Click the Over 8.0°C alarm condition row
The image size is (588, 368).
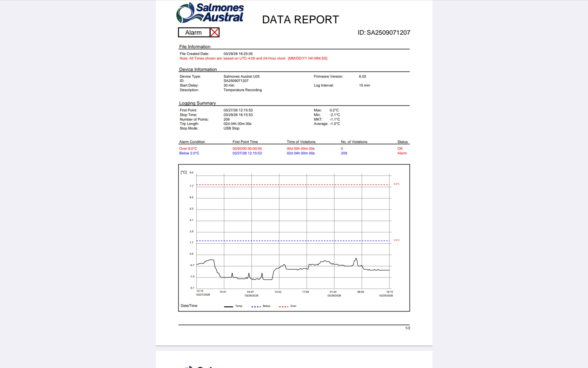[x=188, y=148]
